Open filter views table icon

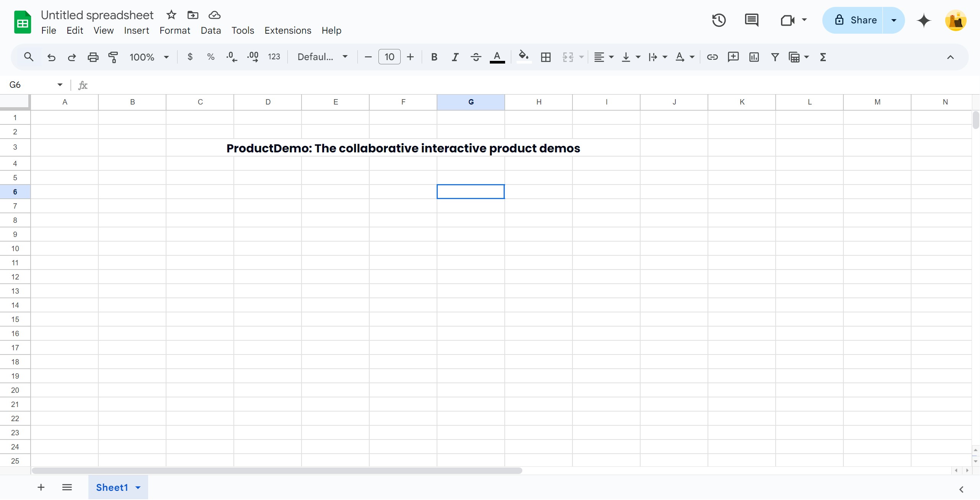pos(799,57)
